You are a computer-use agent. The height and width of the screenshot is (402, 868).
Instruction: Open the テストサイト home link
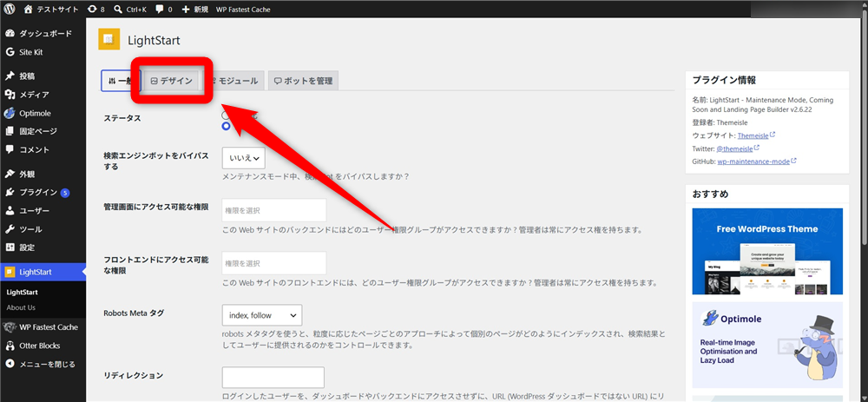tap(51, 9)
